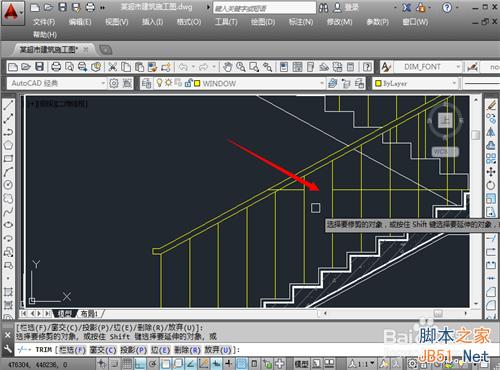Image resolution: width=500 pixels, height=370 pixels.
Task: Open the 文件(F) menu
Action: pos(44,22)
